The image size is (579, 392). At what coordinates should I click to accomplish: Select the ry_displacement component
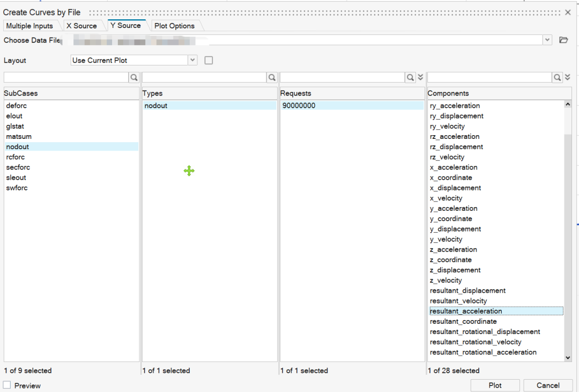coord(496,116)
